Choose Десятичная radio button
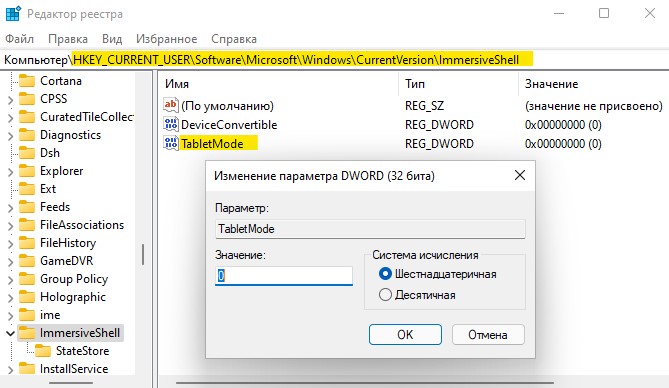This screenshot has height=388, width=669. pyautogui.click(x=385, y=295)
